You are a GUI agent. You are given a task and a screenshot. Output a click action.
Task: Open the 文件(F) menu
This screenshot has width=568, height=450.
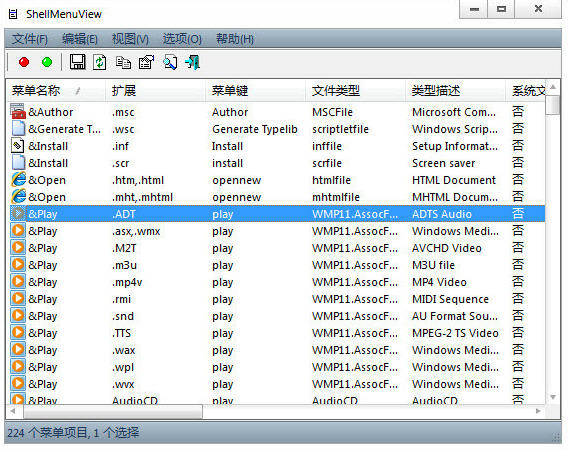[x=29, y=39]
